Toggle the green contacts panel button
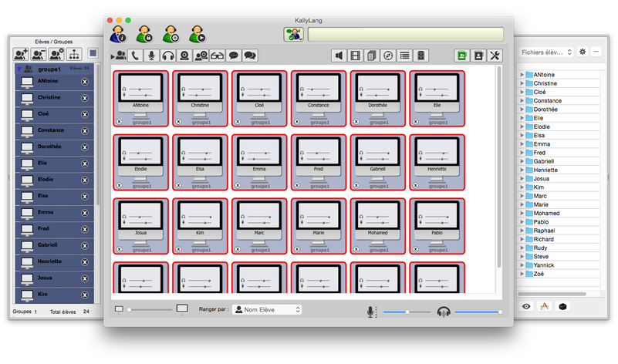 [462, 56]
